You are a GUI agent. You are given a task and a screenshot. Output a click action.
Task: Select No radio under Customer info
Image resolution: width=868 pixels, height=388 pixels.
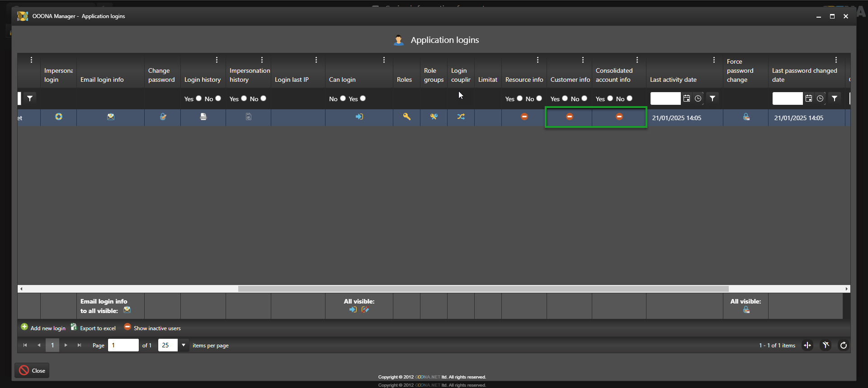pyautogui.click(x=585, y=98)
